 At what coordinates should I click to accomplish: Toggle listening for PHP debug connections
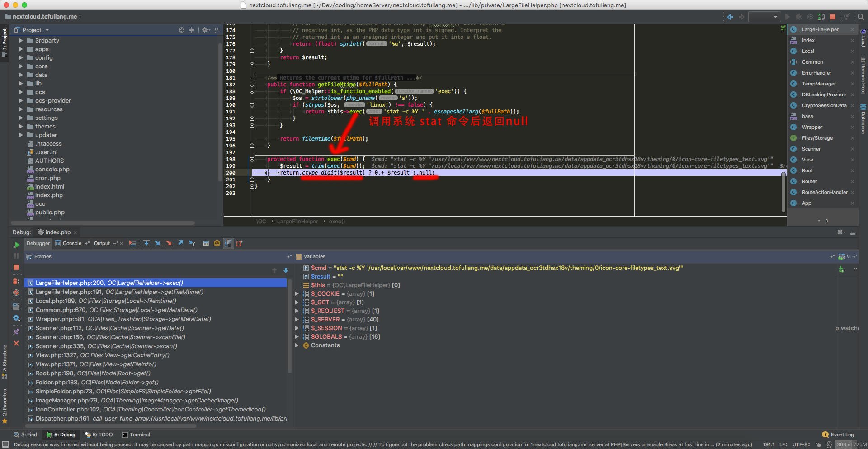click(x=821, y=17)
